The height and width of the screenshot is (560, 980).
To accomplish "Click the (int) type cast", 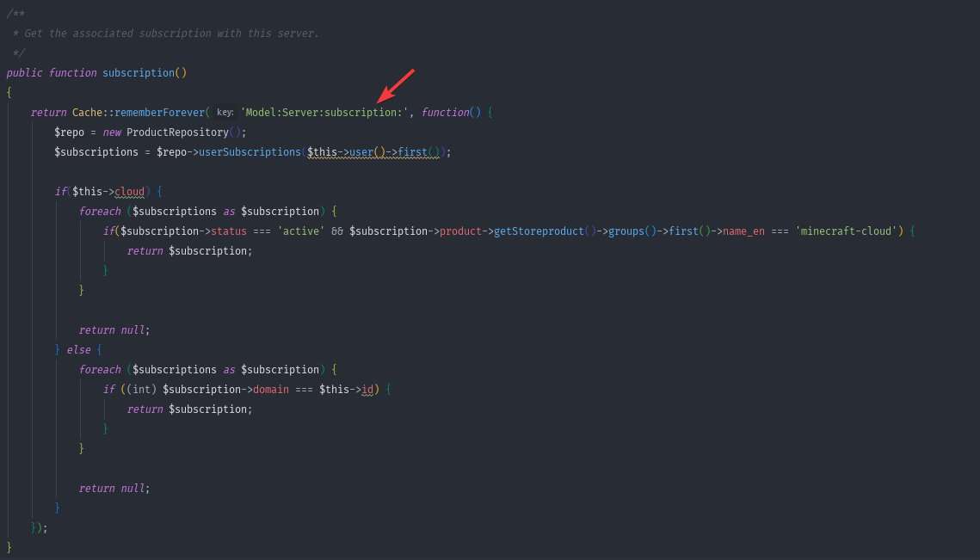I will pos(141,390).
